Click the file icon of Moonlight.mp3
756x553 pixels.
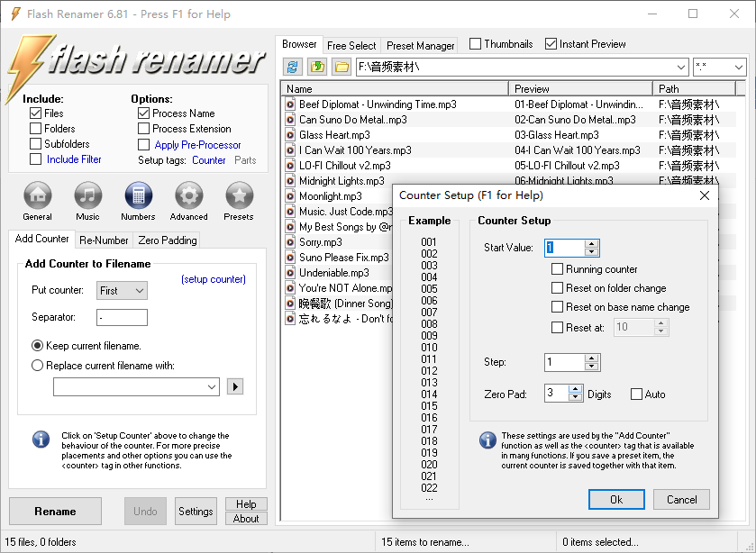click(x=290, y=196)
